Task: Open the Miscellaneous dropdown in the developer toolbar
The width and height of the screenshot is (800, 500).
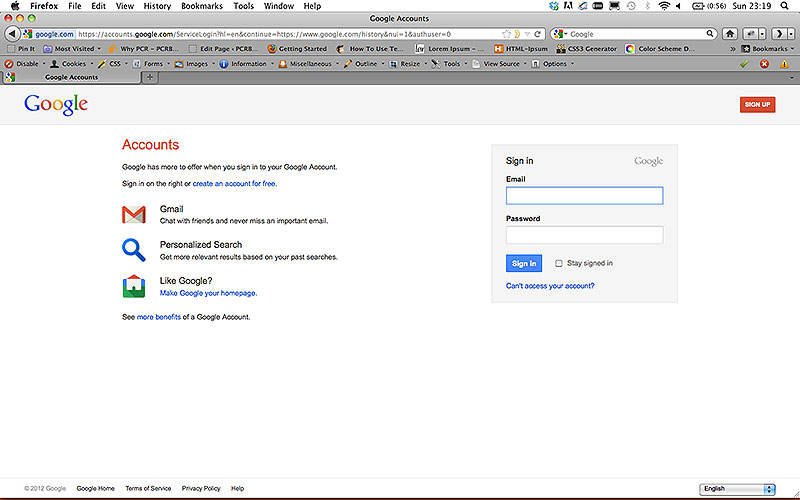Action: [309, 64]
